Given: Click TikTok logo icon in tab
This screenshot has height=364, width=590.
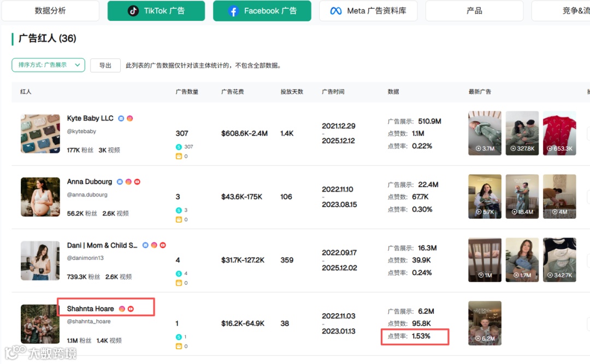Looking at the screenshot, I should click(133, 11).
